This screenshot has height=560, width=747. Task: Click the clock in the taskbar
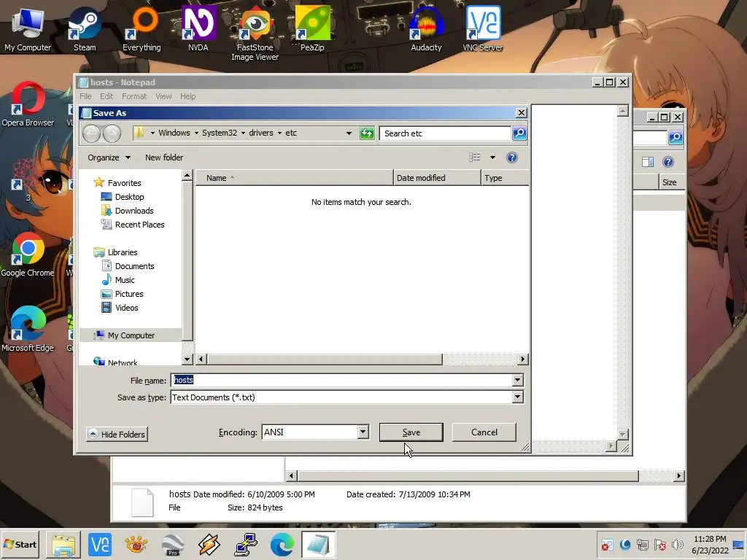point(710,544)
